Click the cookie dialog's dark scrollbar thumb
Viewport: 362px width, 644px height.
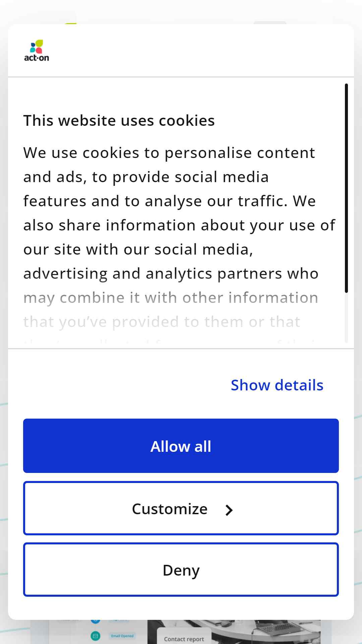[x=346, y=188]
